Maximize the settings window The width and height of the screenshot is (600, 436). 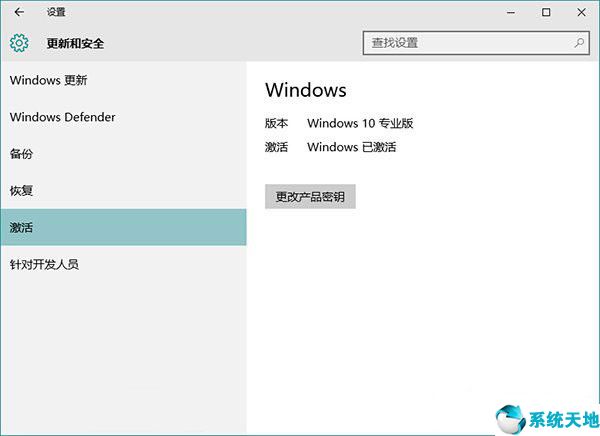tap(546, 12)
